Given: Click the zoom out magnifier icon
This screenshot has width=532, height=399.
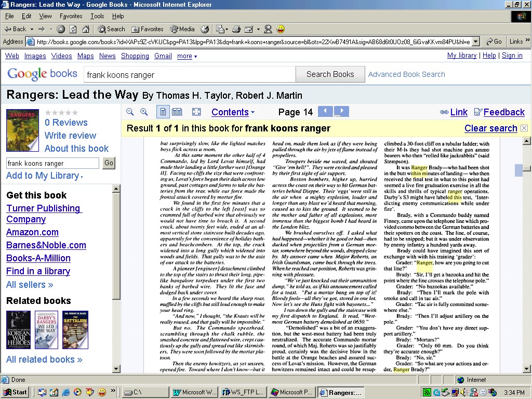Looking at the screenshot, I should pyautogui.click(x=129, y=112).
